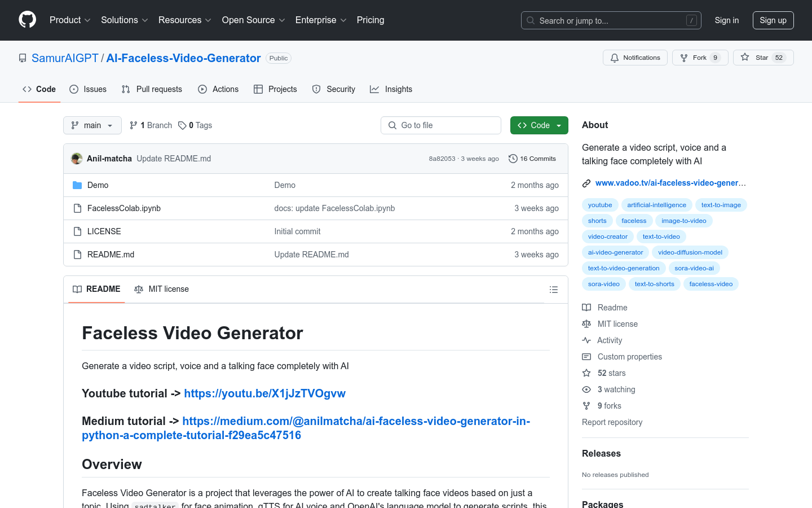Click the Notifications bell icon

click(x=615, y=58)
